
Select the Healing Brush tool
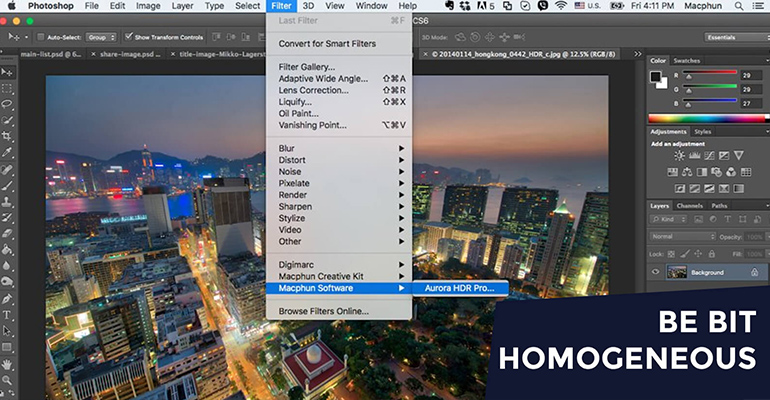(x=7, y=170)
